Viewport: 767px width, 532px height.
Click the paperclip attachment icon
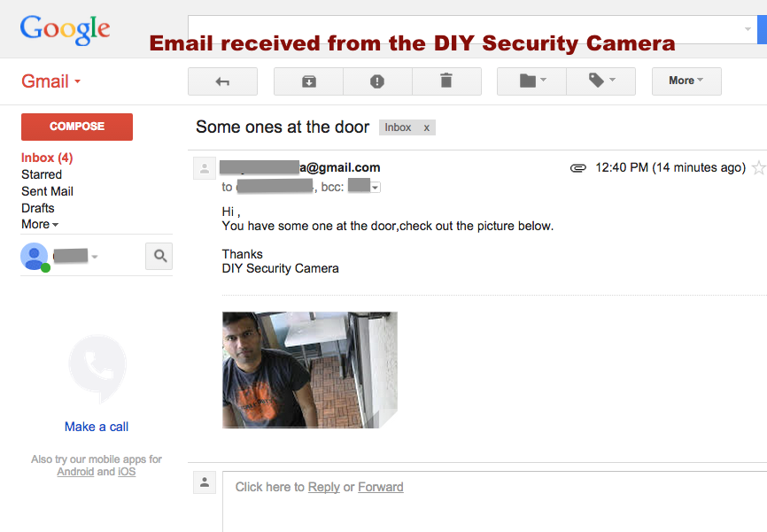[578, 167]
